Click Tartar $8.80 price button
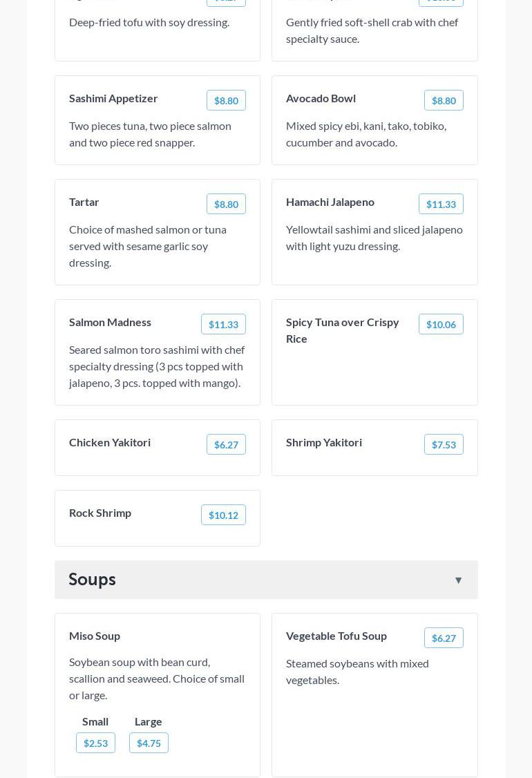 [x=226, y=204]
